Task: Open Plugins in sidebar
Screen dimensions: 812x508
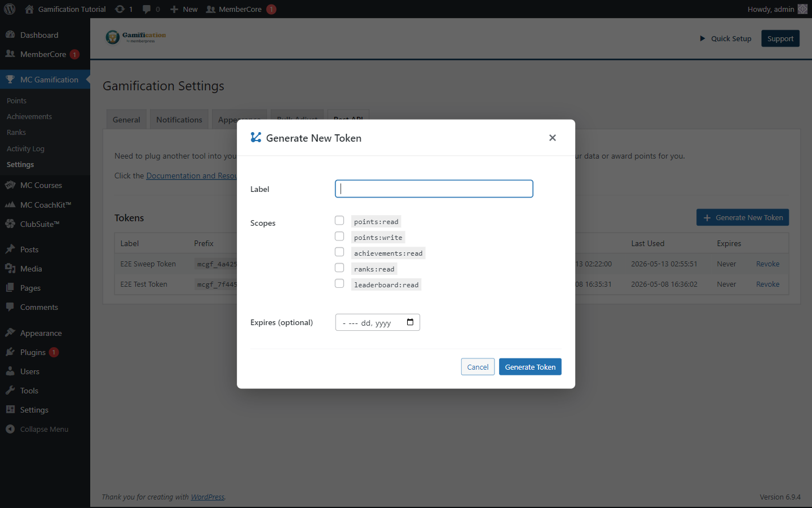Action: (x=45, y=352)
